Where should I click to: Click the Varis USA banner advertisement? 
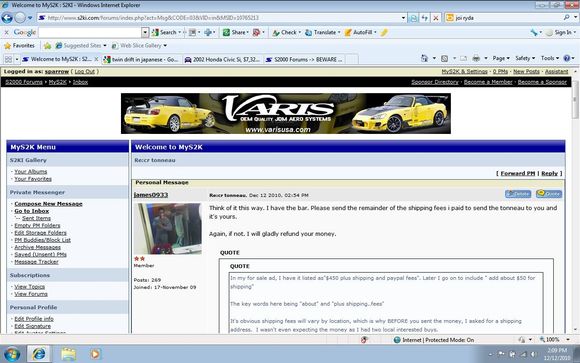[x=286, y=114]
